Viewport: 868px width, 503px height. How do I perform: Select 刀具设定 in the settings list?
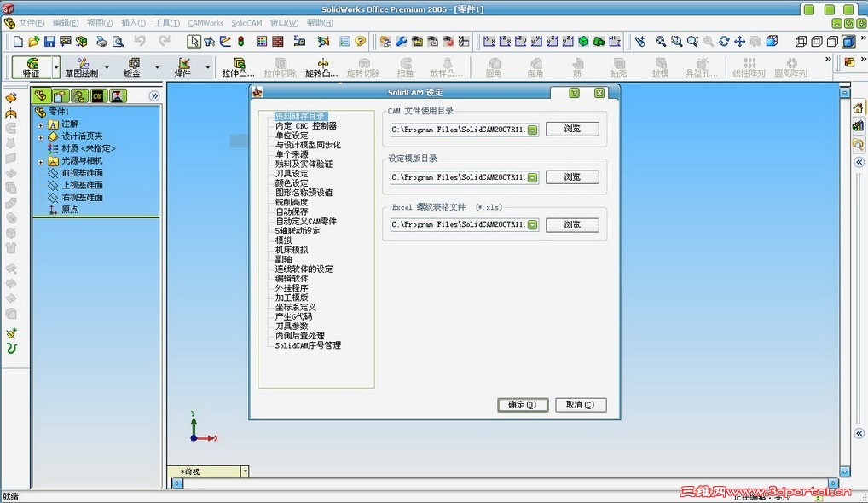(292, 173)
